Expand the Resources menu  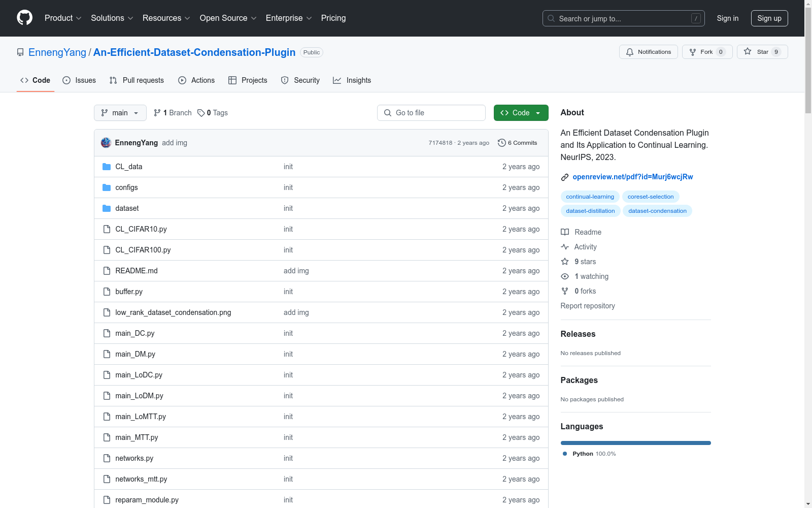166,18
